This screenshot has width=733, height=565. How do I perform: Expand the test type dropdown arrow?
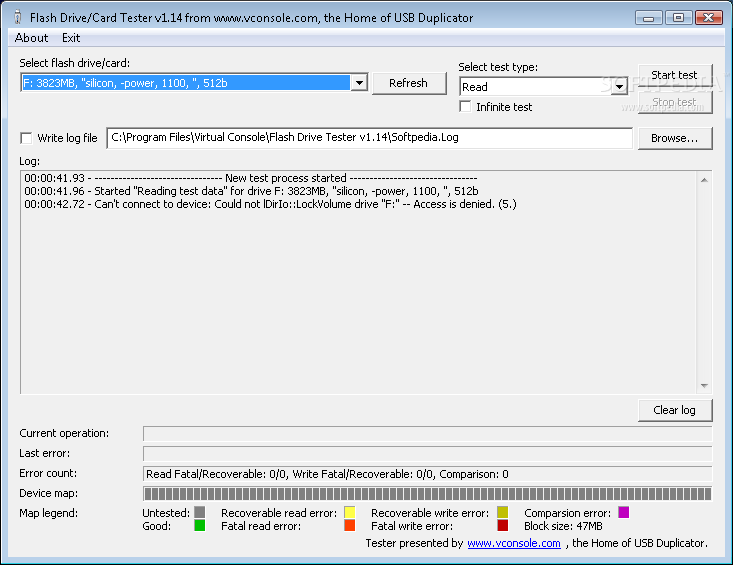619,87
